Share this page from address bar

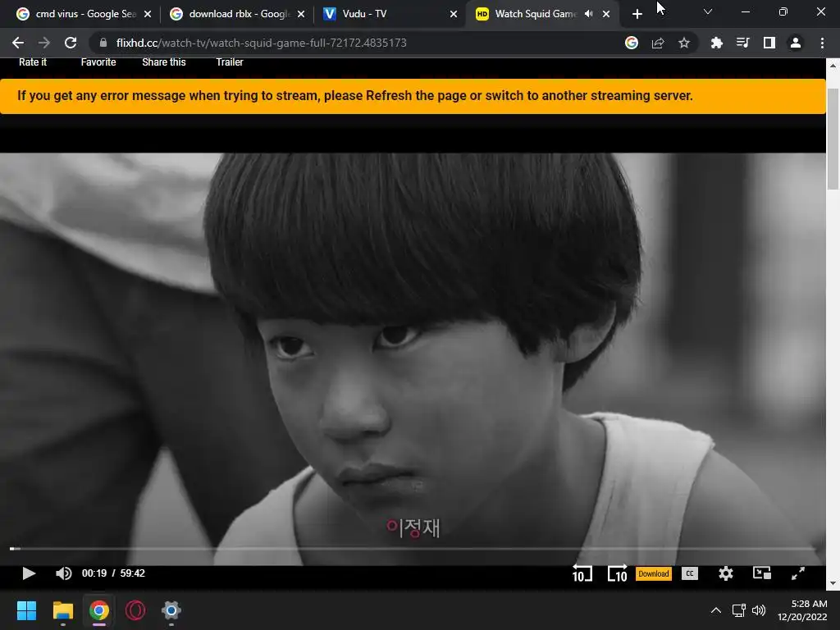(658, 43)
